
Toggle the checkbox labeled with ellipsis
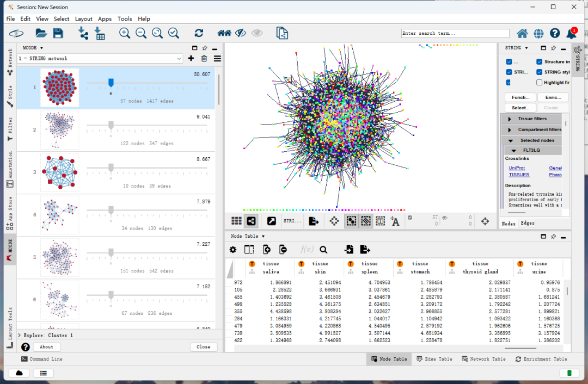[x=509, y=61]
